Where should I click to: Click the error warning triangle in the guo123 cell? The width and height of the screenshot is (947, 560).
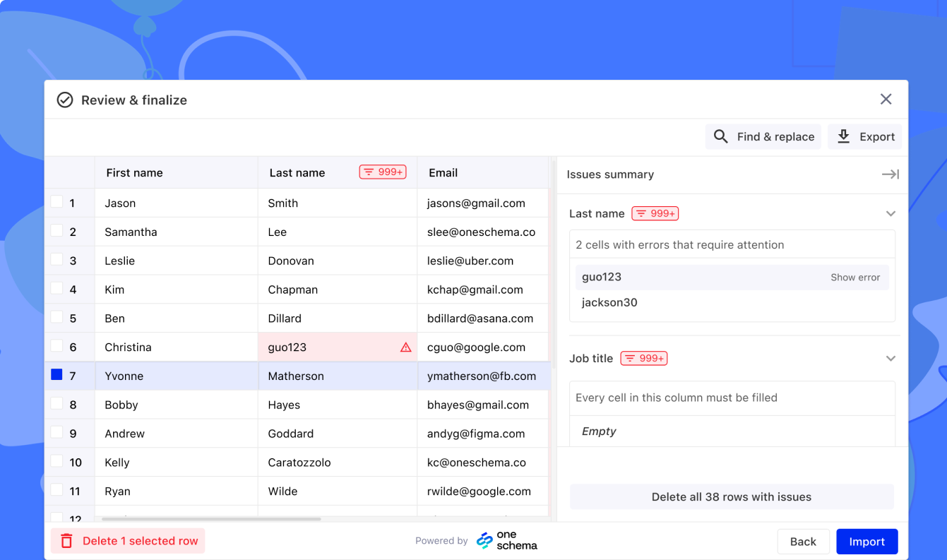click(405, 347)
